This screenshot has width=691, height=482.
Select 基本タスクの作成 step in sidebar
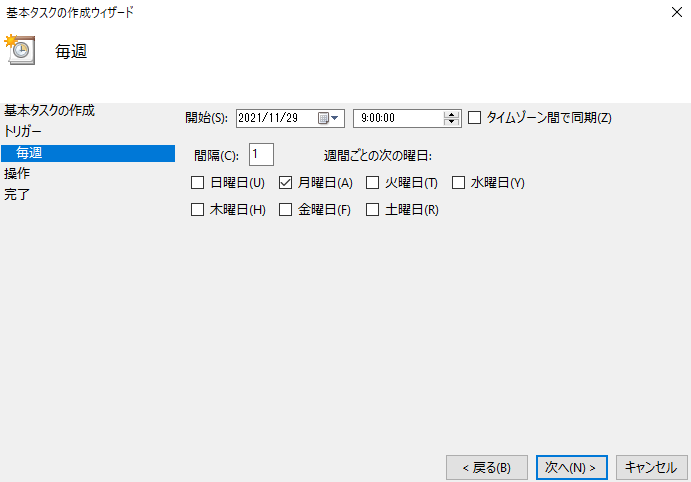coord(49,110)
